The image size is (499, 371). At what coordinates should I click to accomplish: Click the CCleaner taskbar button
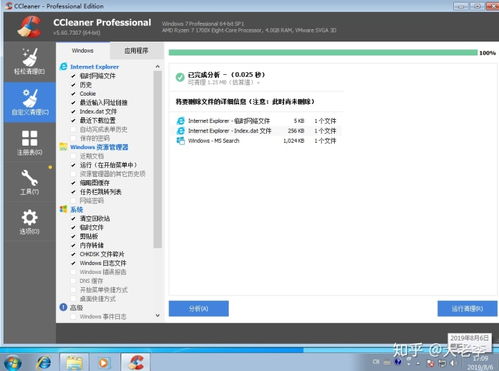pyautogui.click(x=136, y=363)
